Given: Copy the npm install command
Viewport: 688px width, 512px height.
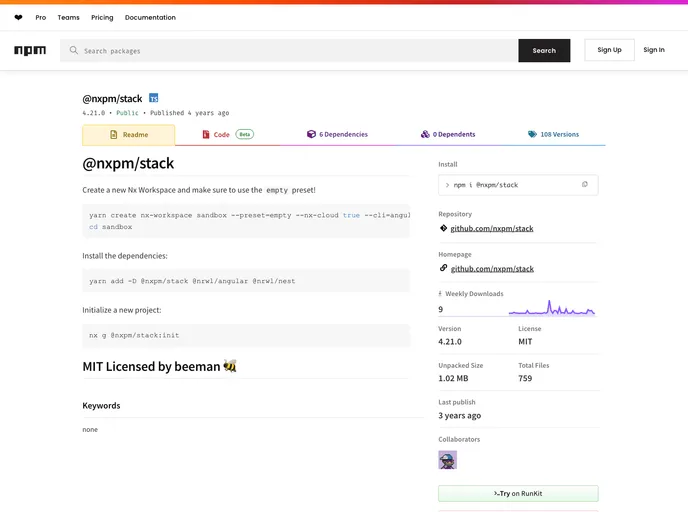Looking at the screenshot, I should point(584,184).
